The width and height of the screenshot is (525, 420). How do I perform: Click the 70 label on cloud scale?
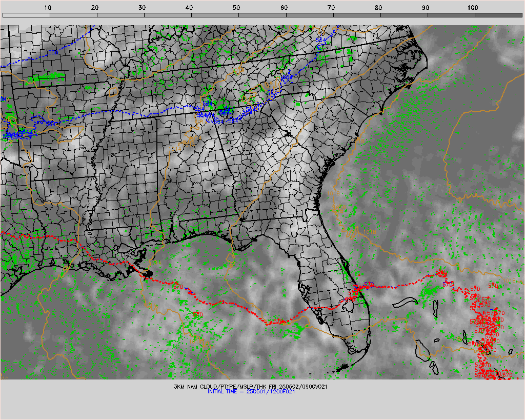coord(331,7)
